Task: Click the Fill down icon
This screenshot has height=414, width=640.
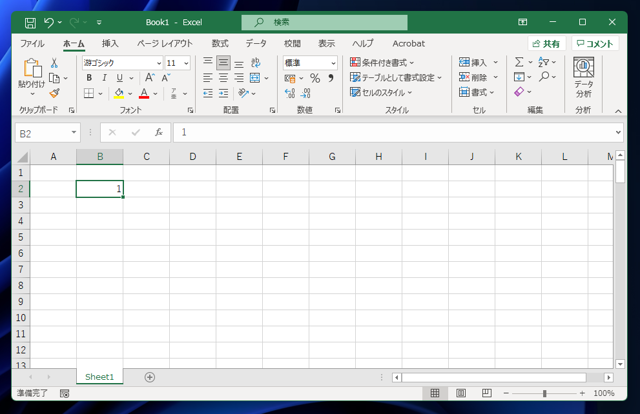Action: [x=519, y=77]
